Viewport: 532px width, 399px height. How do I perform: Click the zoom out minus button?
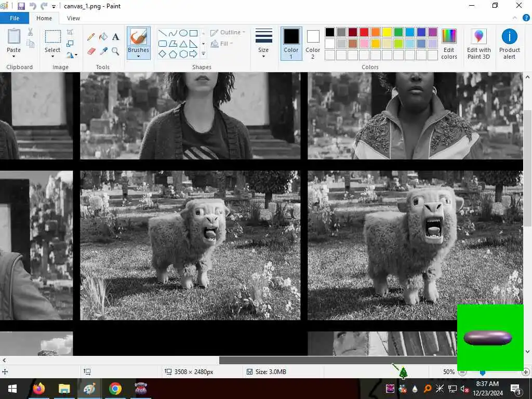[462, 372]
